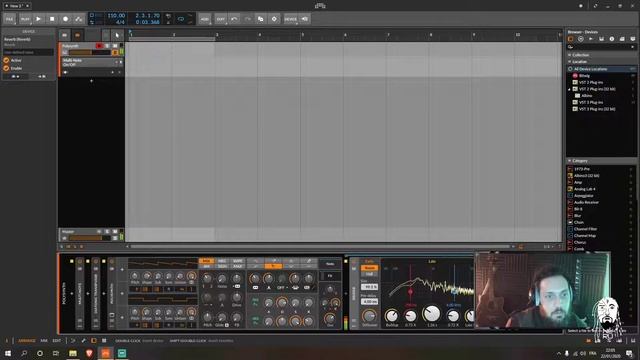640x360 pixels.
Task: Click the Duplicate icon in toolbar
Action: (x=260, y=19)
